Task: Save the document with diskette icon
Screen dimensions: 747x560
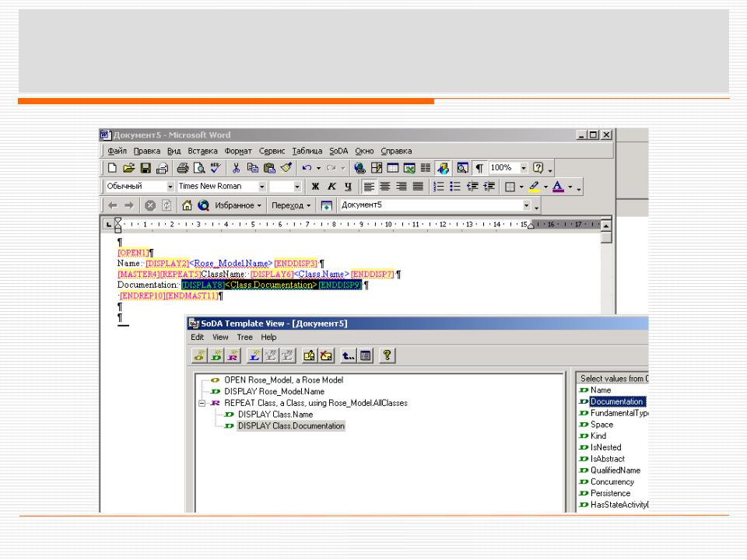Action: click(x=146, y=168)
